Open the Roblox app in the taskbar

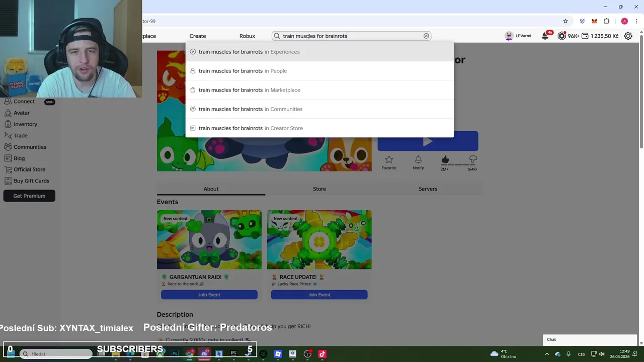point(278,354)
